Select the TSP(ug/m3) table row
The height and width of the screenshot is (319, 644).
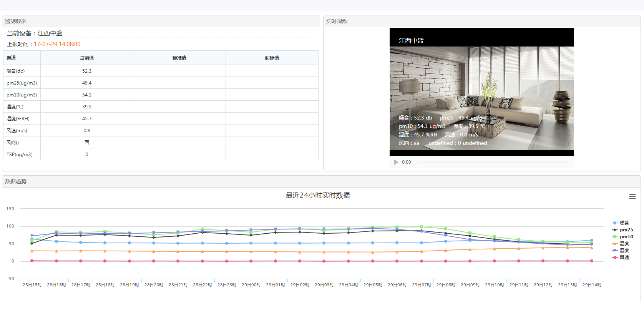click(20, 155)
